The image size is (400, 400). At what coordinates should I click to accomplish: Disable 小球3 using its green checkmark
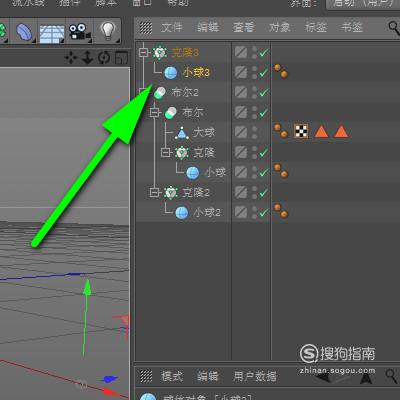(264, 72)
